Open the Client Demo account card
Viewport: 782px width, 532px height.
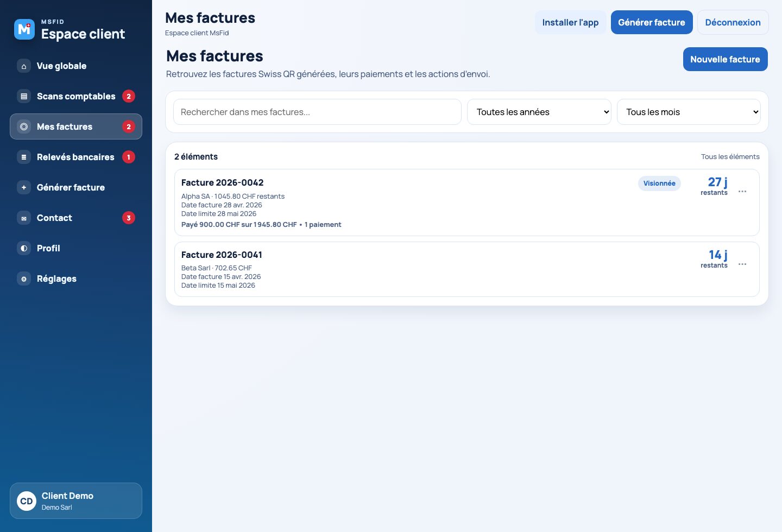coord(76,501)
